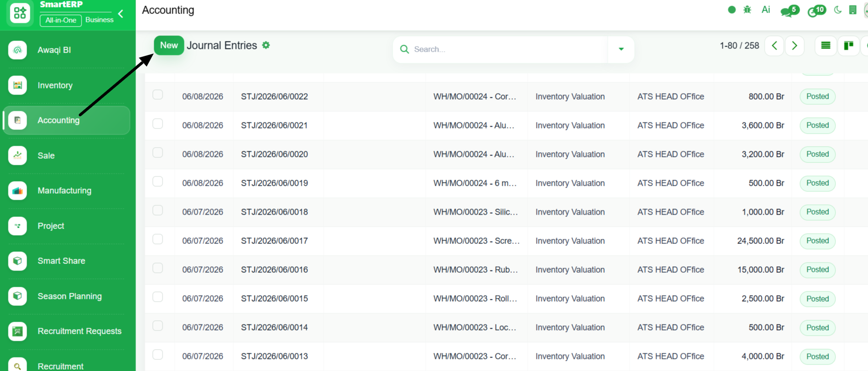Open chat messages icon with 5 badge
The width and height of the screenshot is (868, 371).
789,10
